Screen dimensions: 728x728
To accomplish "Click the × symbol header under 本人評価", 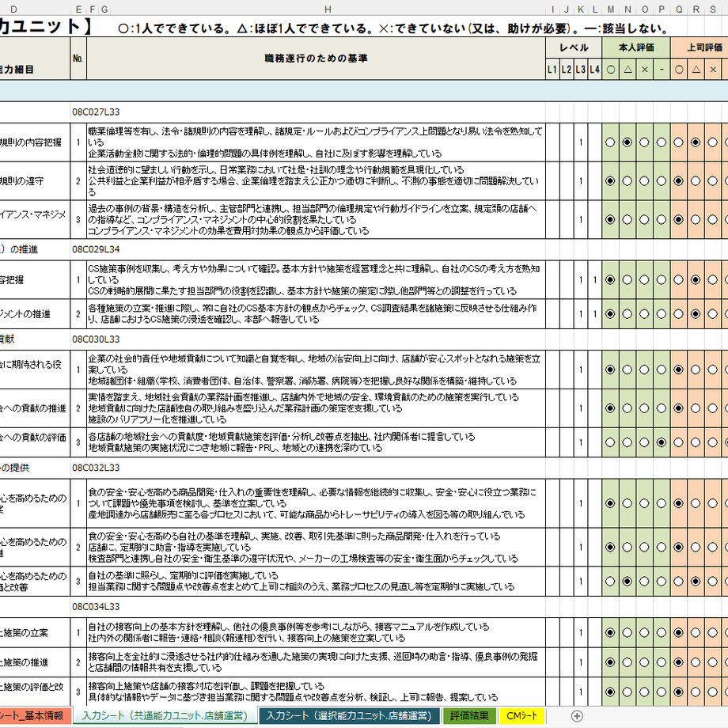I will (x=644, y=70).
